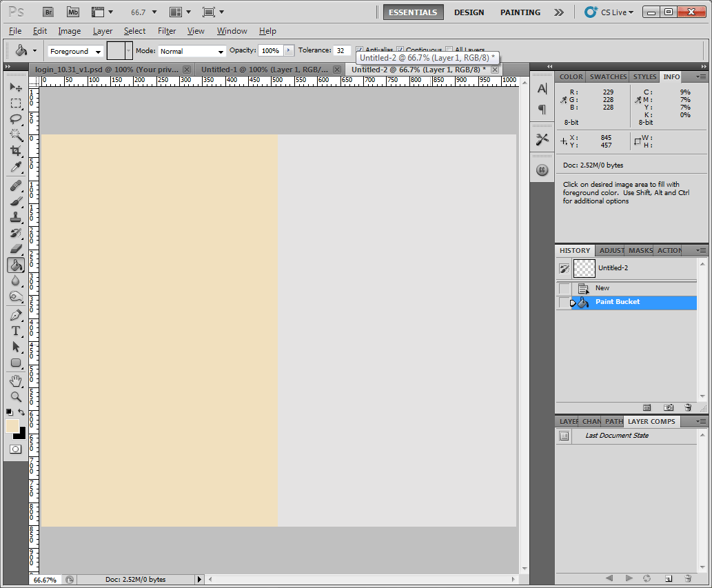Click the Opacity value field
The height and width of the screenshot is (588, 712).
[271, 50]
